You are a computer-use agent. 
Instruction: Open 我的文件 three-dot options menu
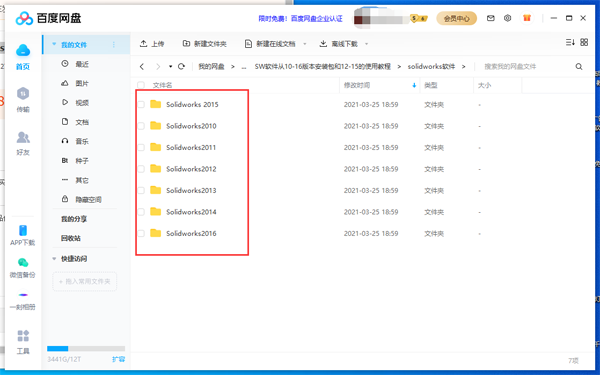[x=114, y=44]
